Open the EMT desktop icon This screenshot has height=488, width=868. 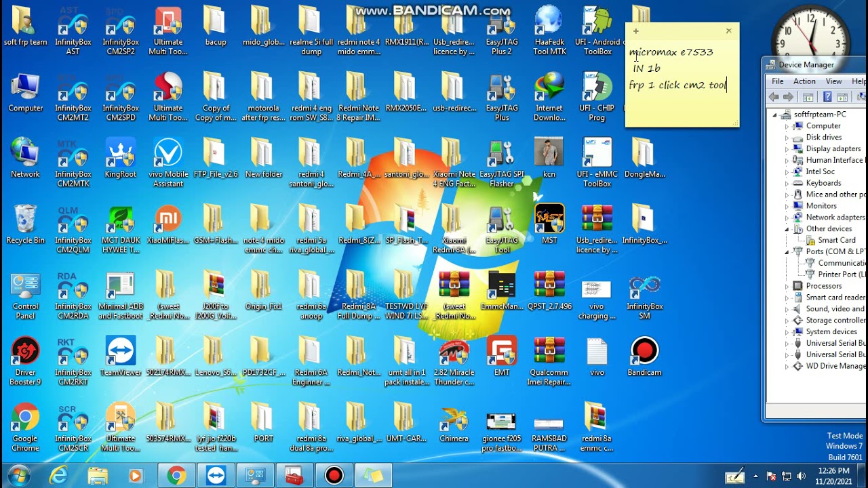[x=502, y=357]
